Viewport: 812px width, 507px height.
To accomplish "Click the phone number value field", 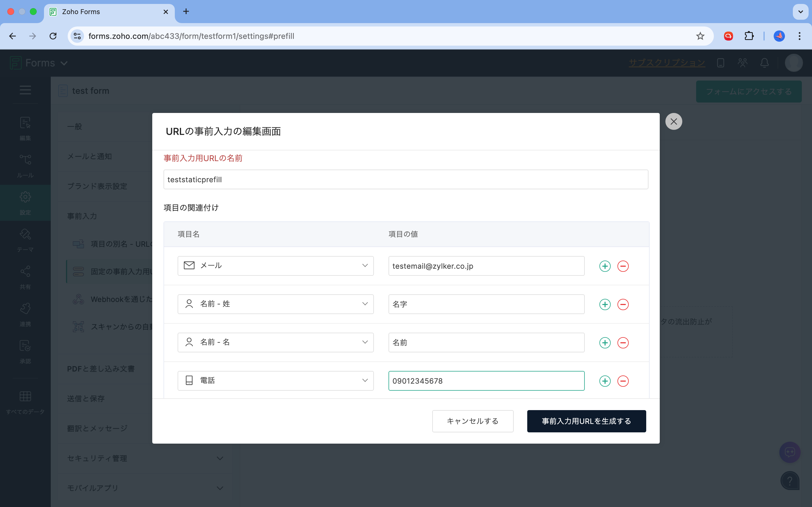I will click(486, 381).
